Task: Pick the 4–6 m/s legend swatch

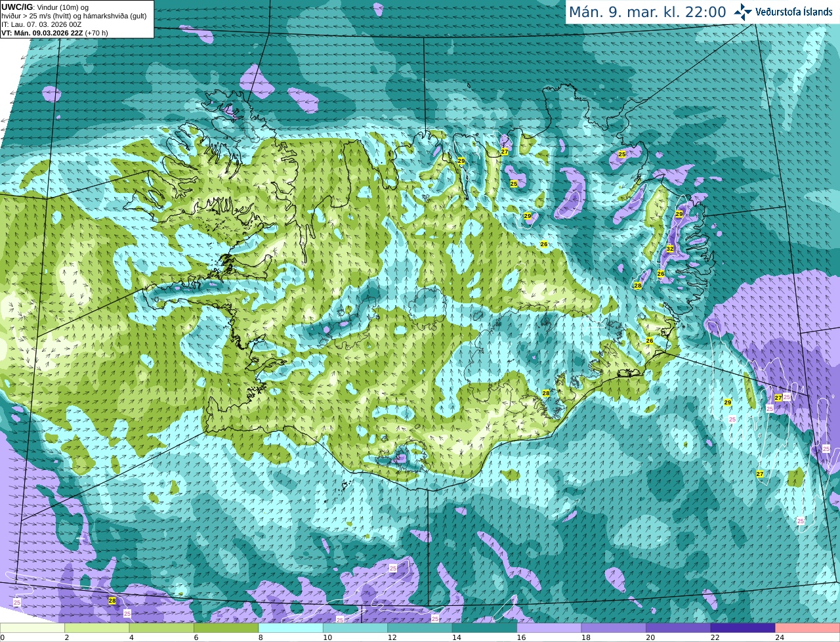Action: click(161, 628)
